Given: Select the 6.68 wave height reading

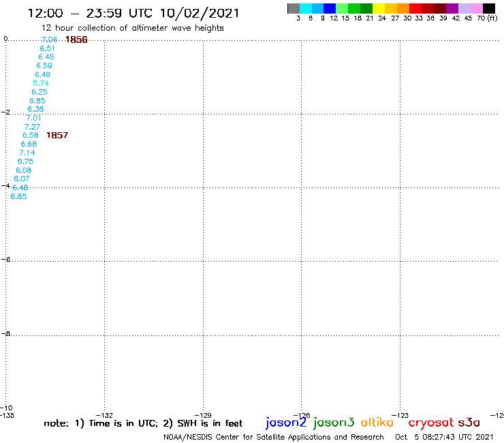Looking at the screenshot, I should click(29, 144).
